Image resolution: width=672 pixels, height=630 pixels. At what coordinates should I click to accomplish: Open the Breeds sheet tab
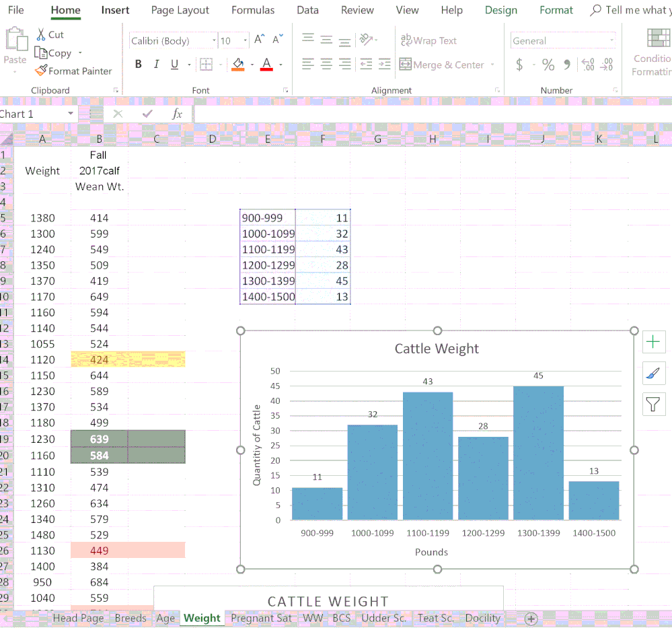pos(130,618)
